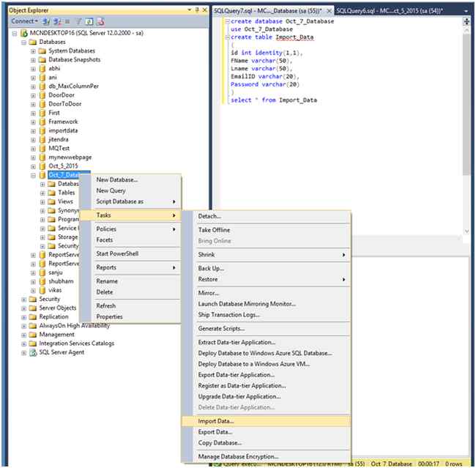
Task: Click the vikas database icon
Action: pyautogui.click(x=42, y=290)
